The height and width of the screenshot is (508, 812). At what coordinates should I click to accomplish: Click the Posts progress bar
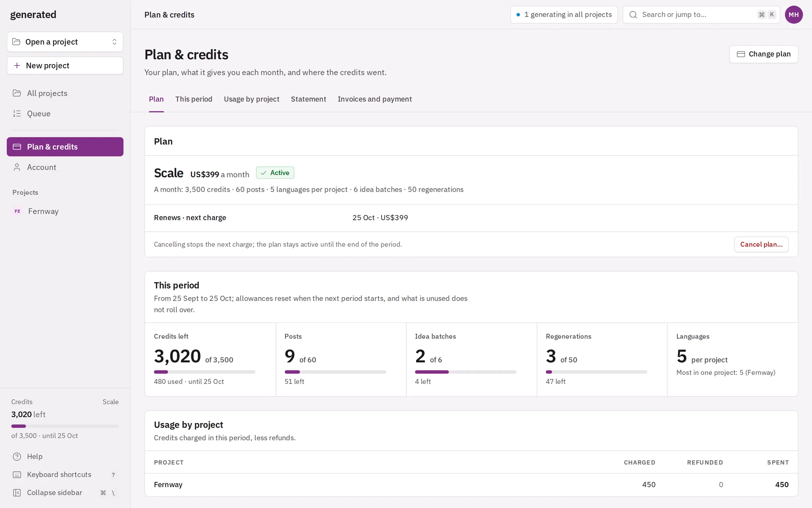pos(335,372)
